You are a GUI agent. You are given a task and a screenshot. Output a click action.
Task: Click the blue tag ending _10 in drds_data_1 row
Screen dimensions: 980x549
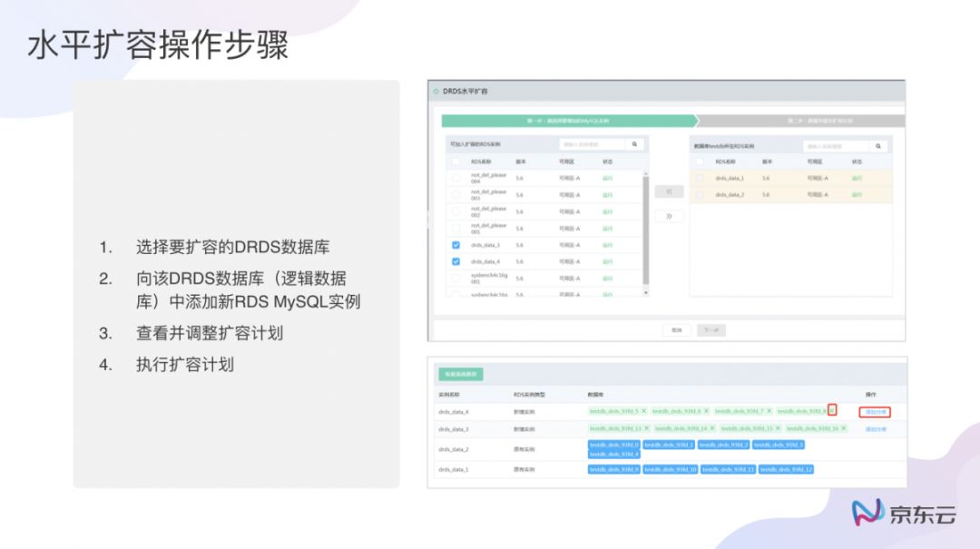(670, 469)
